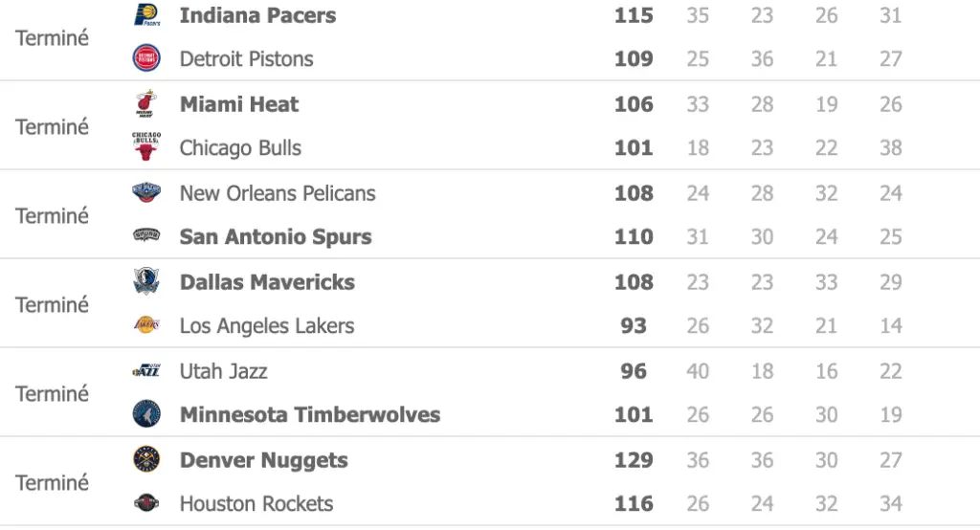This screenshot has width=980, height=530.
Task: Open the Indiana Pacers team link
Action: (x=257, y=15)
